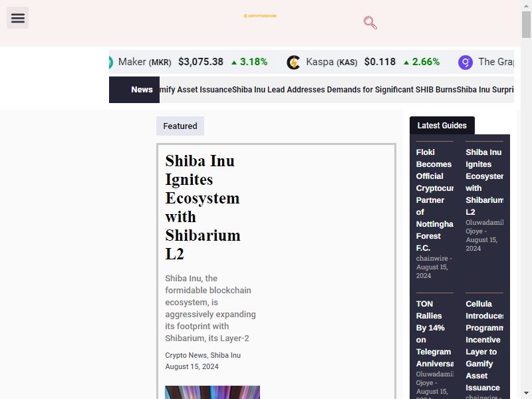Select the Featured tab
Image resolution: width=532 pixels, height=399 pixels.
pos(180,126)
